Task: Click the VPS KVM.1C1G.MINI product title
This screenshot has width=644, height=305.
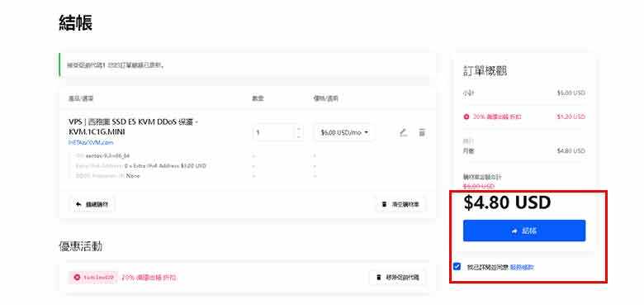Action: click(134, 126)
